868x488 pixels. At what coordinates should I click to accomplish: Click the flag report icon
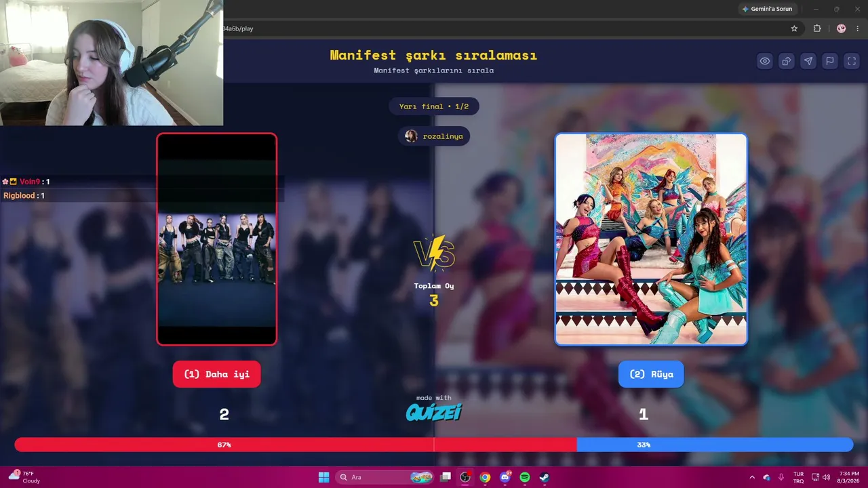pyautogui.click(x=830, y=61)
